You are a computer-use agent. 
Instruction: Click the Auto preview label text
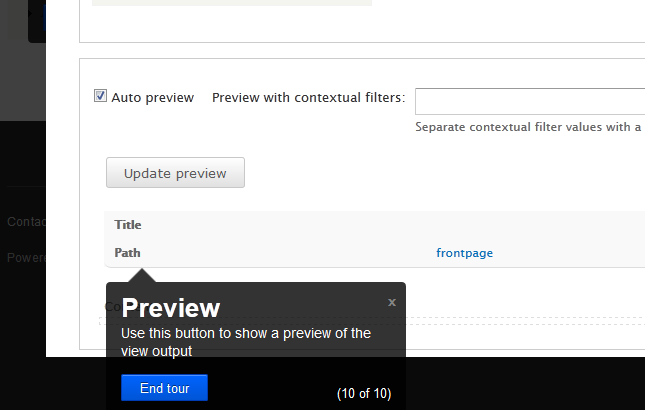coord(153,97)
